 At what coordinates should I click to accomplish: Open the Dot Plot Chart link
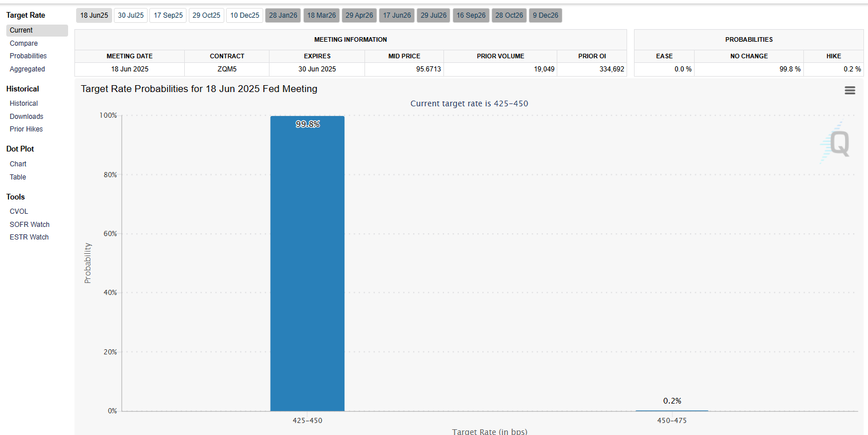pyautogui.click(x=18, y=164)
